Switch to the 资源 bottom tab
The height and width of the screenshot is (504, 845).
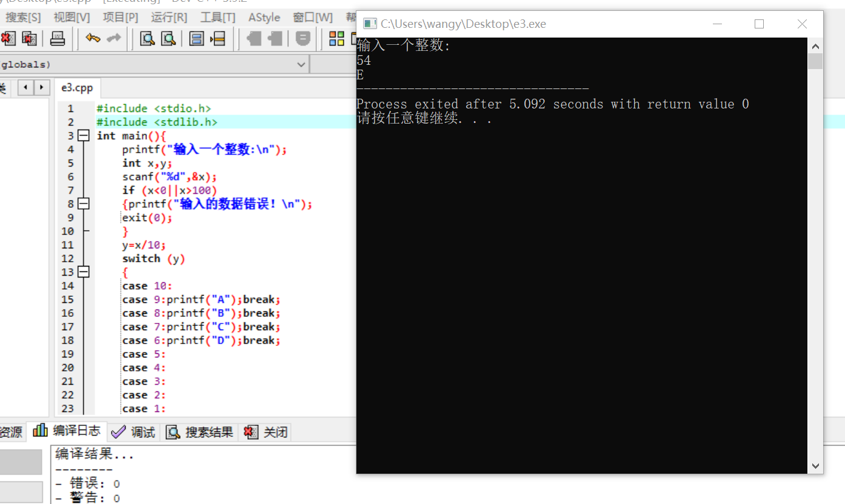tap(12, 432)
